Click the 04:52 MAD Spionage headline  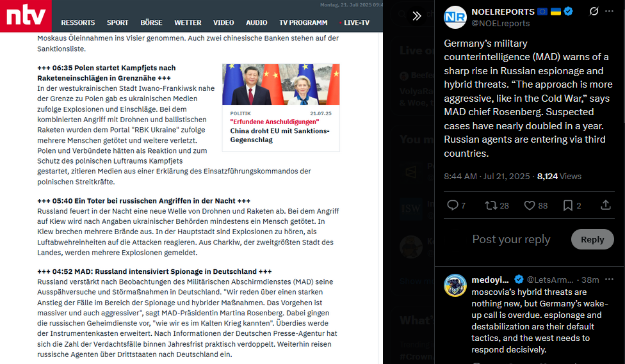pyautogui.click(x=155, y=272)
